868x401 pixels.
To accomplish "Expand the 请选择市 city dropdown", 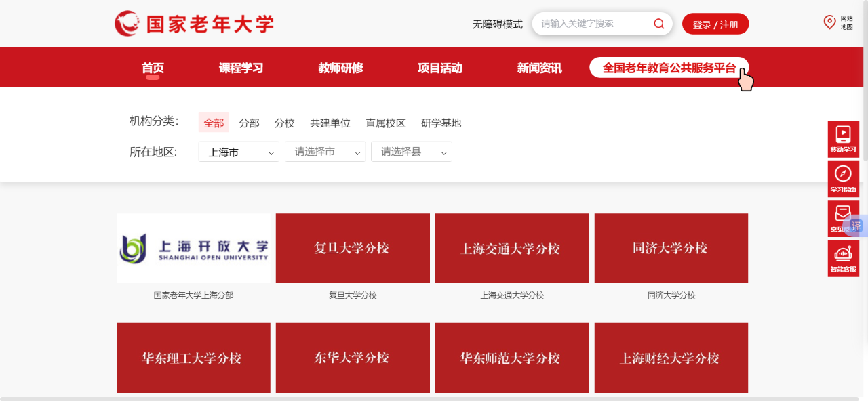I will pyautogui.click(x=325, y=152).
